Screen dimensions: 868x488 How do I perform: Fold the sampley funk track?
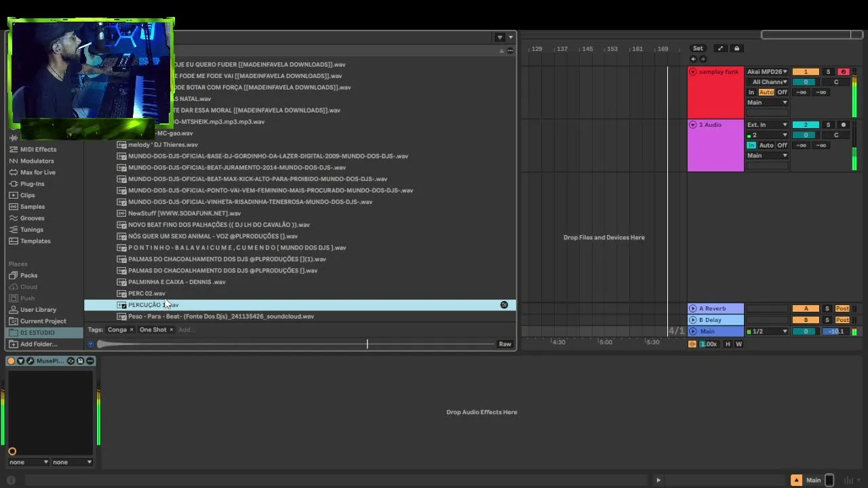click(693, 72)
